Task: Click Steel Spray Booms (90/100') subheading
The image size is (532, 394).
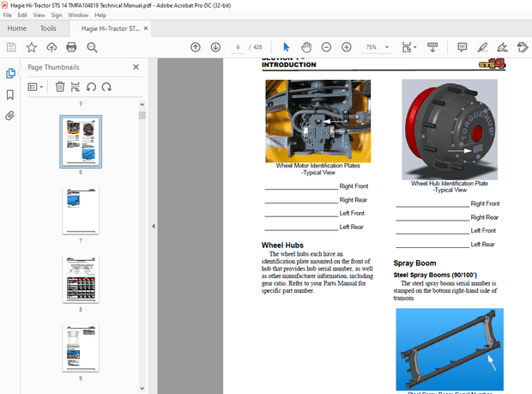Action: tap(435, 275)
